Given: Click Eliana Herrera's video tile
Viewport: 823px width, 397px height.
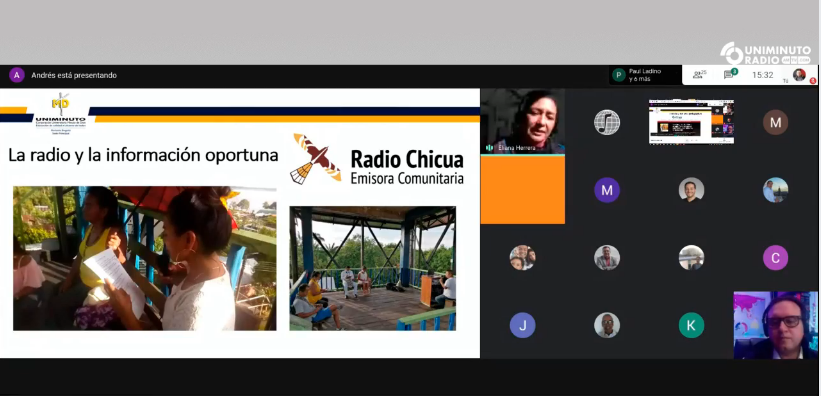Looking at the screenshot, I should [523, 121].
